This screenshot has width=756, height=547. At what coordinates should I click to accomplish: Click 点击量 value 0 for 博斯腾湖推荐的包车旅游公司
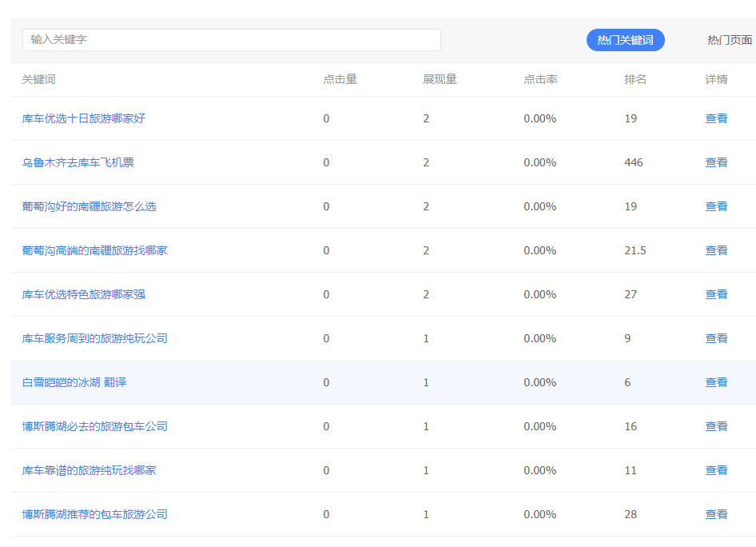tap(326, 514)
